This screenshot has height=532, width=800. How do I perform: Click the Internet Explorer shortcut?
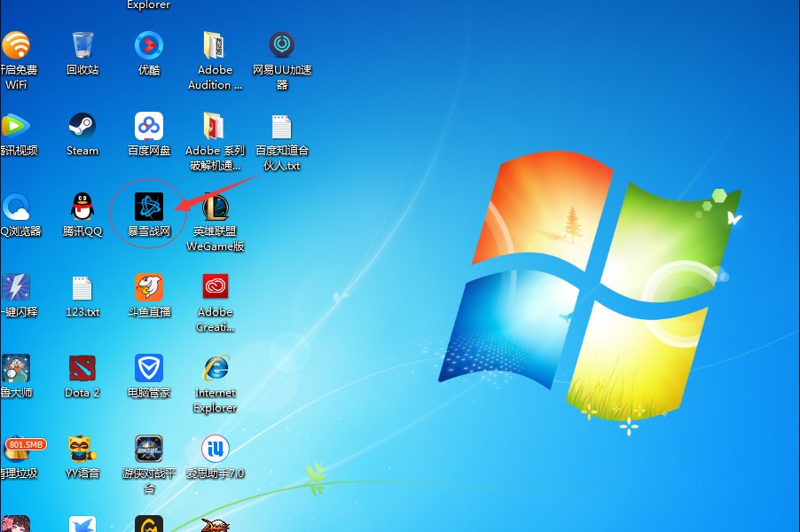pos(215,368)
